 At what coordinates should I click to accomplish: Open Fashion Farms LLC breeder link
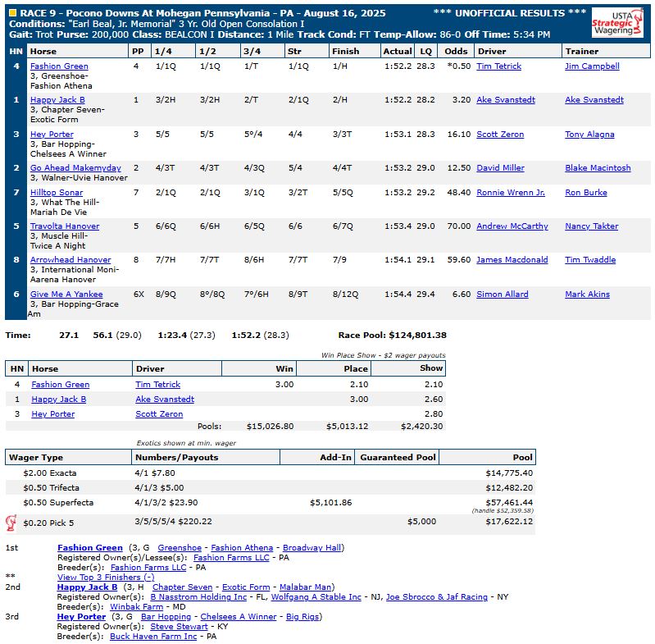pyautogui.click(x=148, y=568)
